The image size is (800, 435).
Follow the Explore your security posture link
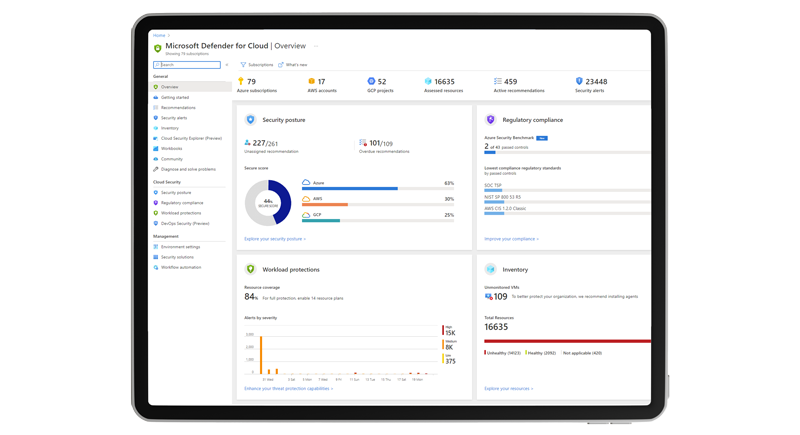[x=275, y=239]
